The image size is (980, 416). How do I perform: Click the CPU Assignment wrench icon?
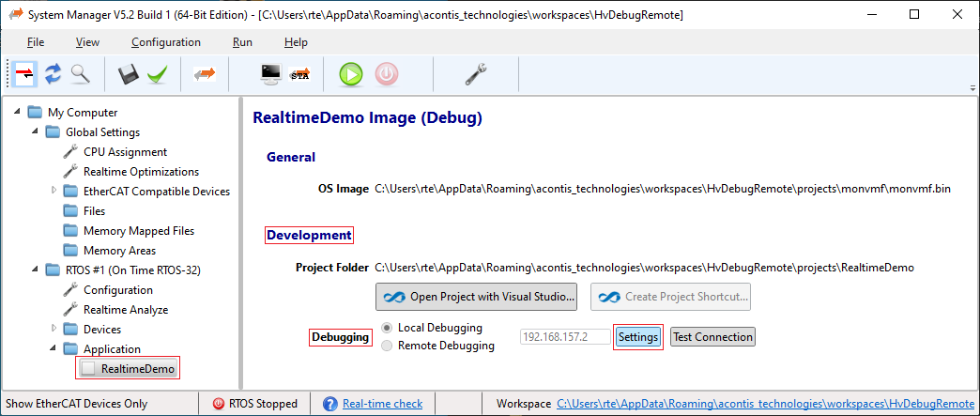click(71, 152)
